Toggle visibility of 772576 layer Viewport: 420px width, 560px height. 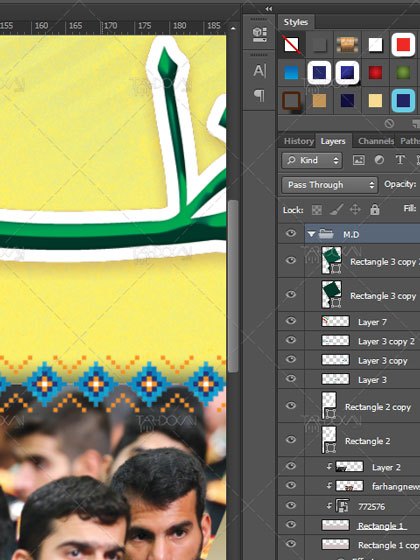[x=291, y=505]
